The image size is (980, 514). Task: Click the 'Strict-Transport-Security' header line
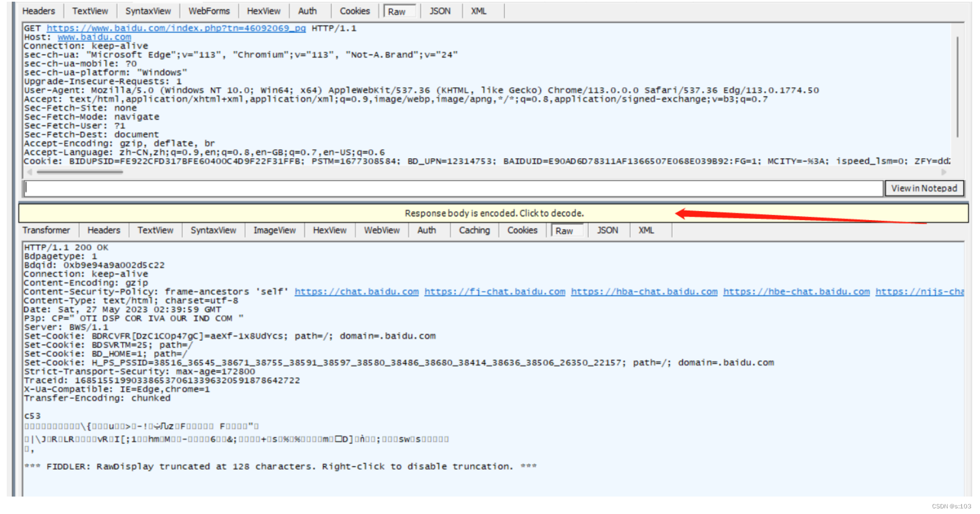tap(140, 372)
